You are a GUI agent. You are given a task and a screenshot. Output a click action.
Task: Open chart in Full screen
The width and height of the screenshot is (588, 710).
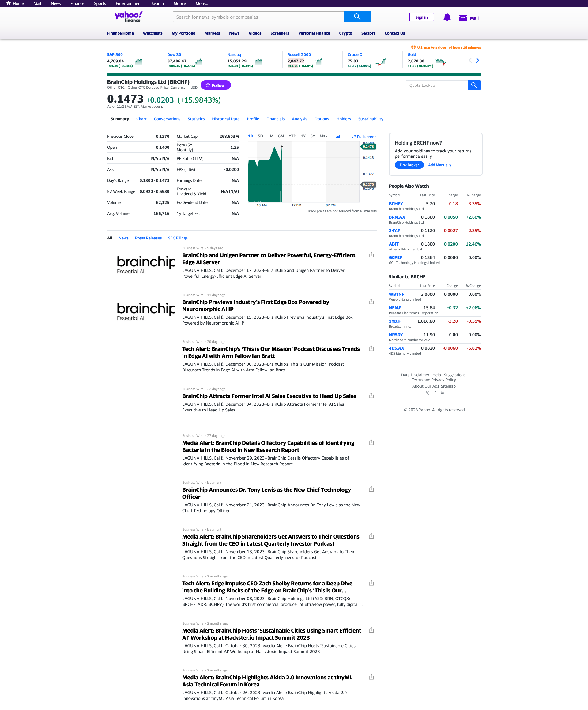(364, 137)
